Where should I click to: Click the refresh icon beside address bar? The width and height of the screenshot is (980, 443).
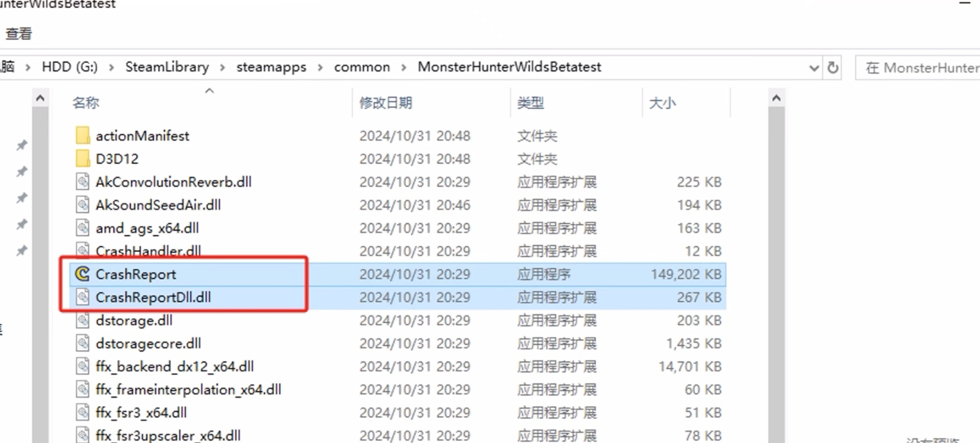[833, 68]
